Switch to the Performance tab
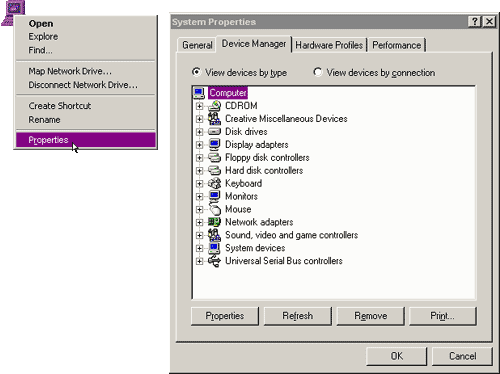This screenshot has width=500, height=374. pos(396,45)
